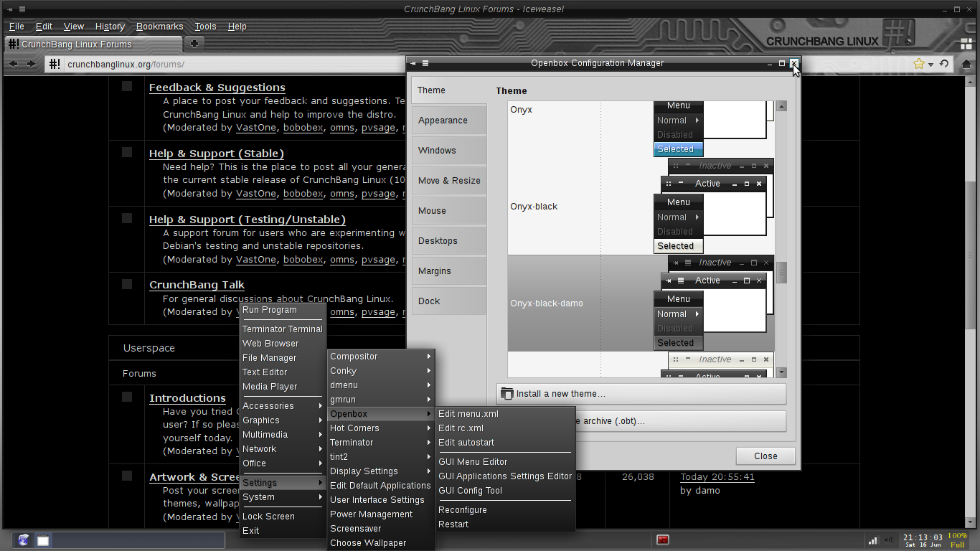Click the pin icon in Iceweasel's title bar

point(10,9)
